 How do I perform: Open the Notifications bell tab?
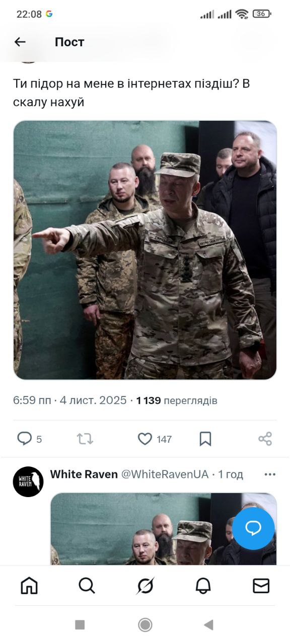pyautogui.click(x=203, y=586)
